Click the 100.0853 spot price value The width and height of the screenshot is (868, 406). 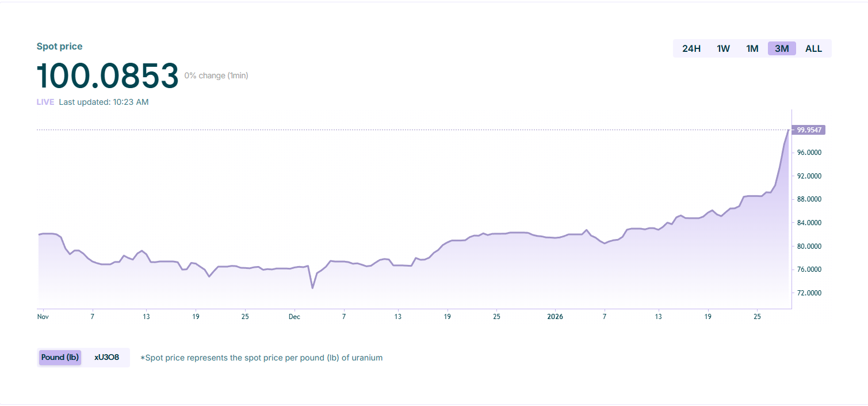click(108, 75)
